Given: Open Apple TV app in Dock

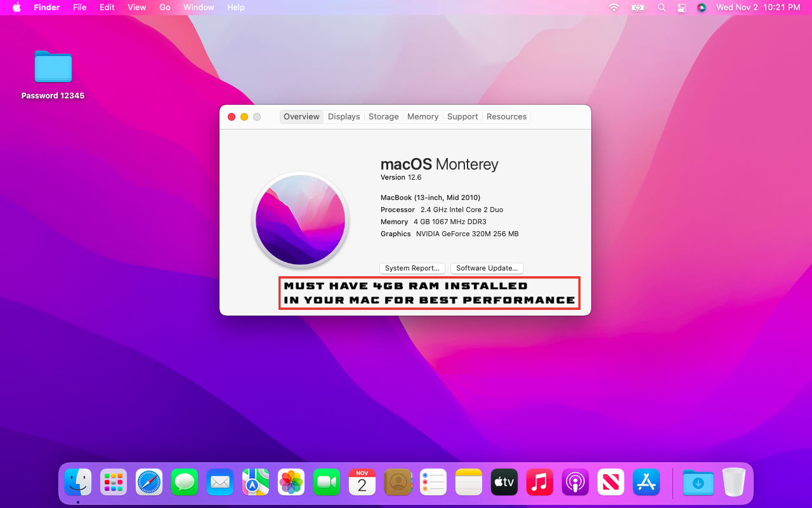Looking at the screenshot, I should [x=504, y=483].
